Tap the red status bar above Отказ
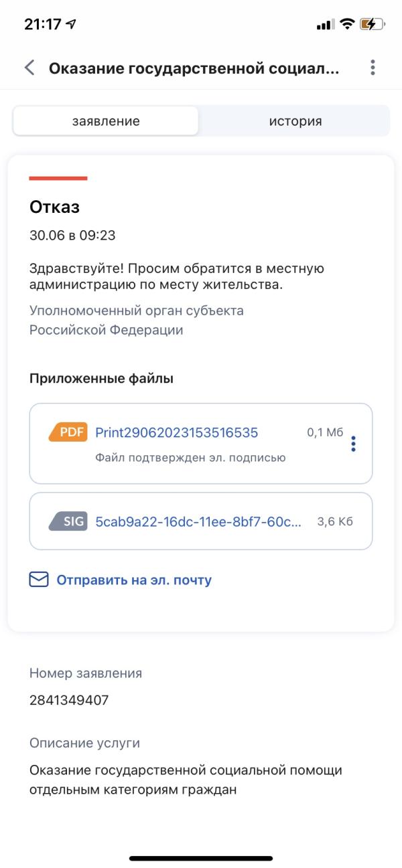Viewport: 402px width, 868px height. click(x=58, y=179)
